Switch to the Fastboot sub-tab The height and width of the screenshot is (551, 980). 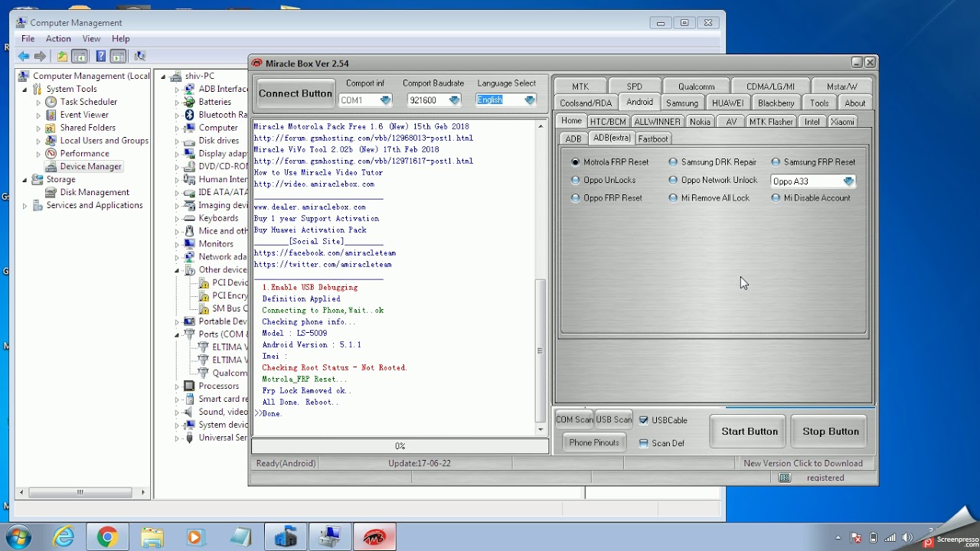(653, 139)
